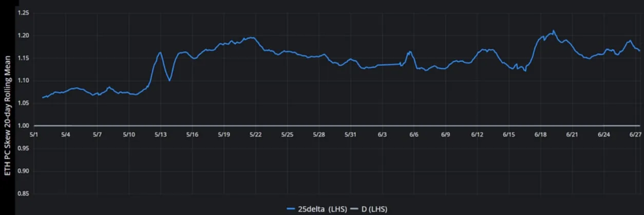644x215 pixels.
Task: Click the 5/4 x-axis date label
Action: point(66,134)
